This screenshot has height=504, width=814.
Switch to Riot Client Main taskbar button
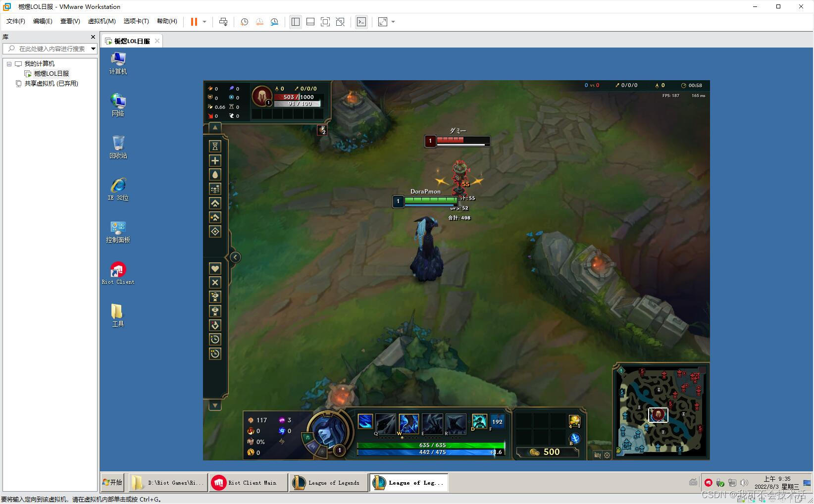[x=248, y=482]
